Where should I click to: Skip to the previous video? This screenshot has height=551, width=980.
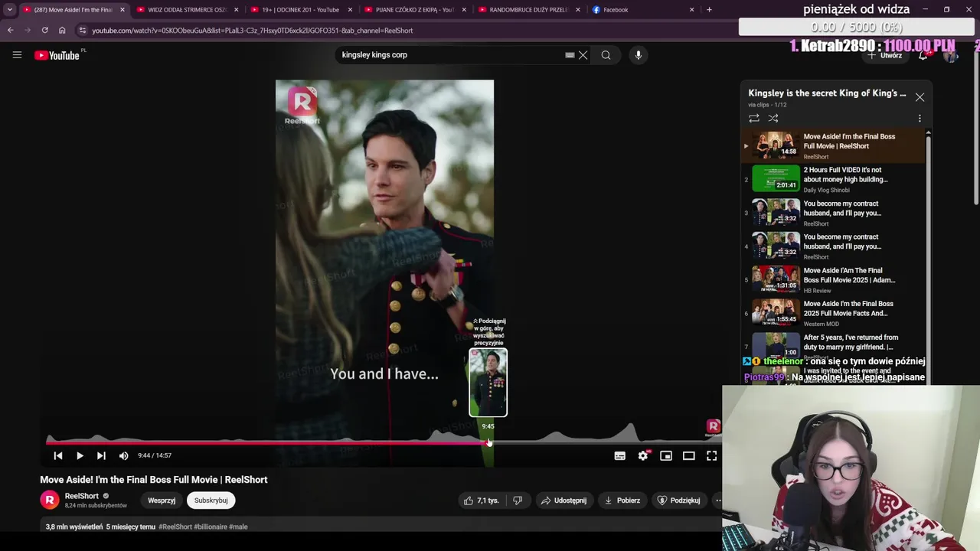pos(58,455)
